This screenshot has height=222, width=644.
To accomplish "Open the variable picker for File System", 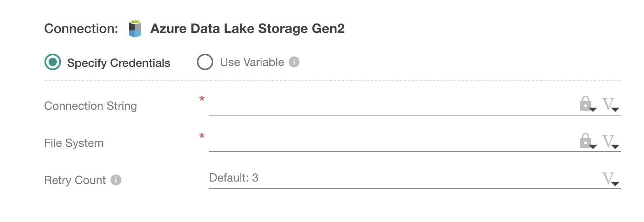I will click(609, 142).
